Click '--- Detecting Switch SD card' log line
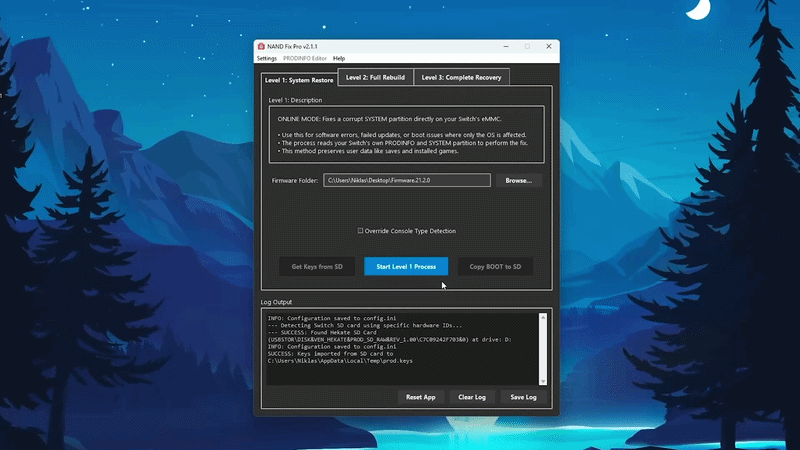800x450 pixels. coord(364,325)
